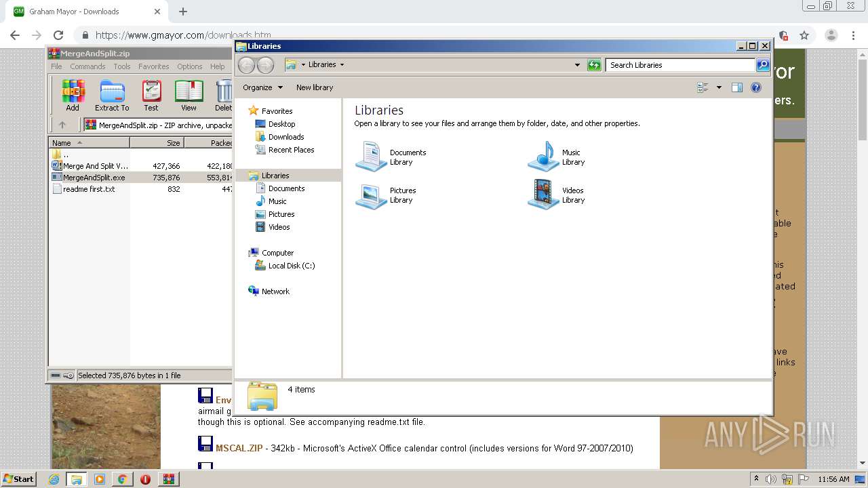Expand the Libraries breadcrumb arrow
This screenshot has height=488, width=868.
click(x=342, y=65)
